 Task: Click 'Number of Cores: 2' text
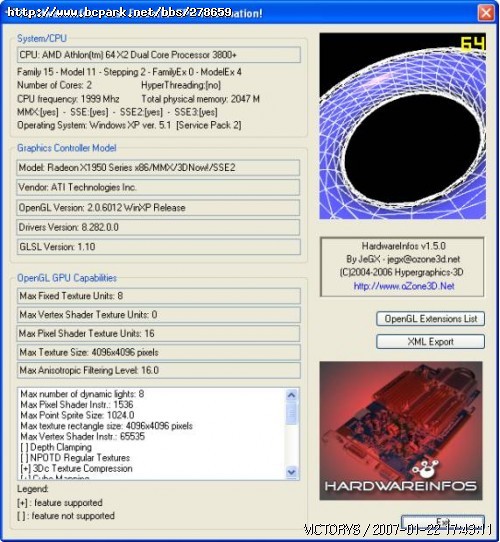[54, 85]
